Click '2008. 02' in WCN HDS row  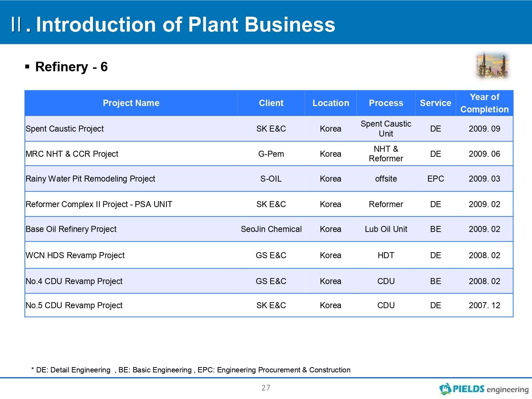point(484,255)
